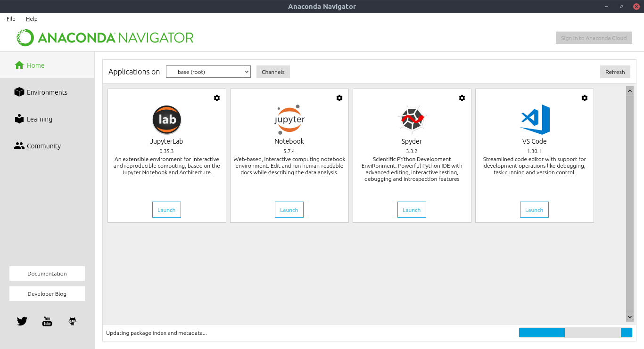This screenshot has height=349, width=644.
Task: Open the File menu
Action: pos(10,19)
